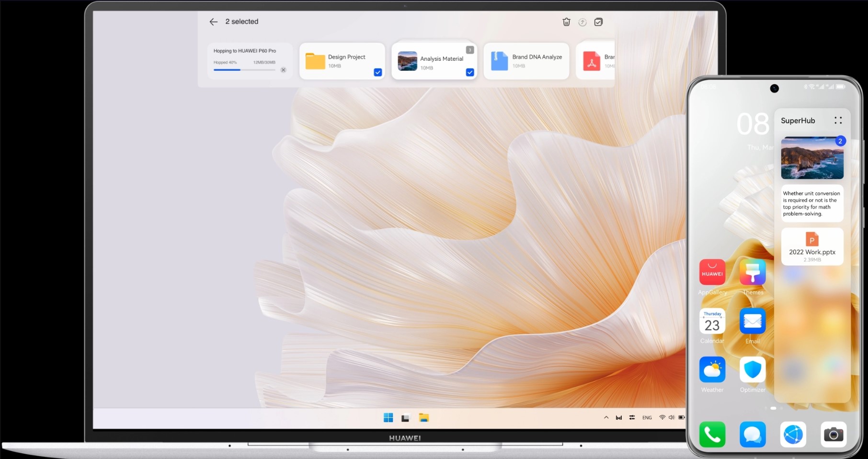The width and height of the screenshot is (868, 459).
Task: Click the select-all checkbox icon in the toolbar
Action: [x=598, y=22]
